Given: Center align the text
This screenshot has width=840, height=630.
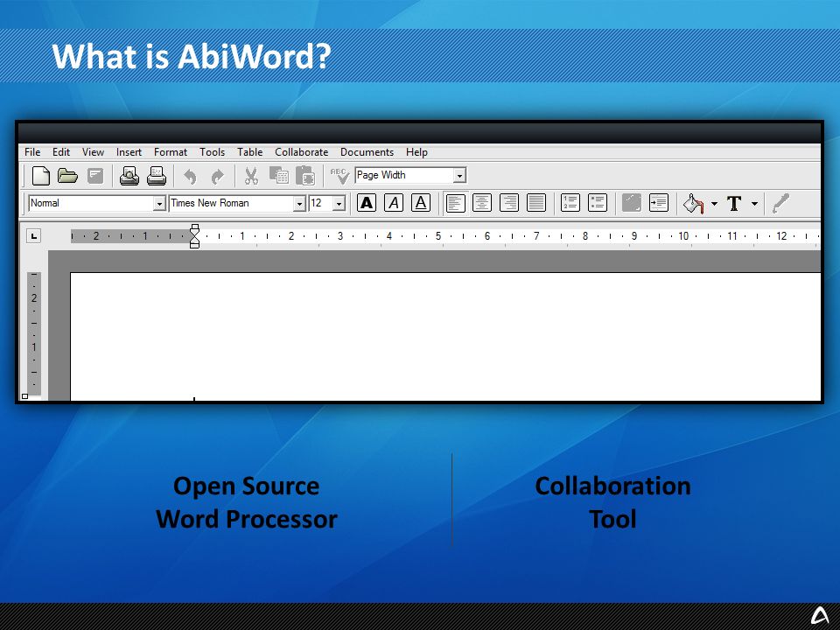Looking at the screenshot, I should pos(482,203).
